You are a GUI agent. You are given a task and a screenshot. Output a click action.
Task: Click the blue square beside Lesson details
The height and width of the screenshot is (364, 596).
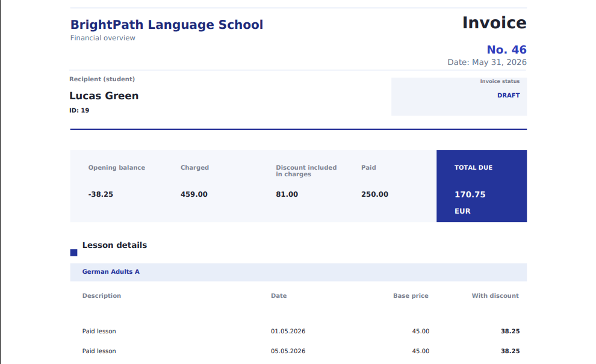coord(73,253)
